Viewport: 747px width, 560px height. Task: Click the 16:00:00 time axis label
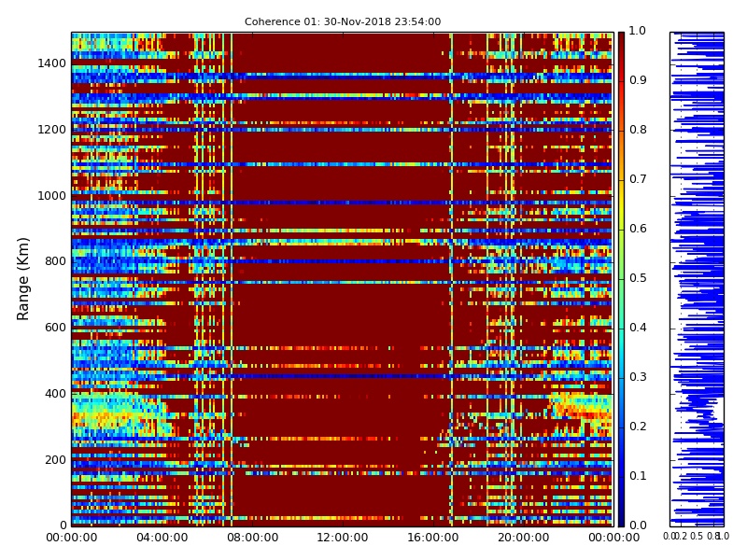[433, 538]
